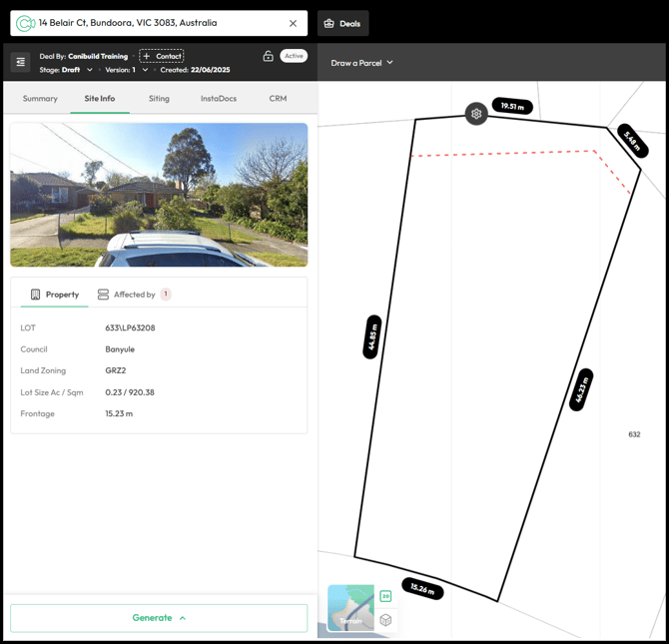Screen dimensions: 669x644
Task: Click the parcel settings gear icon
Action: 476,114
